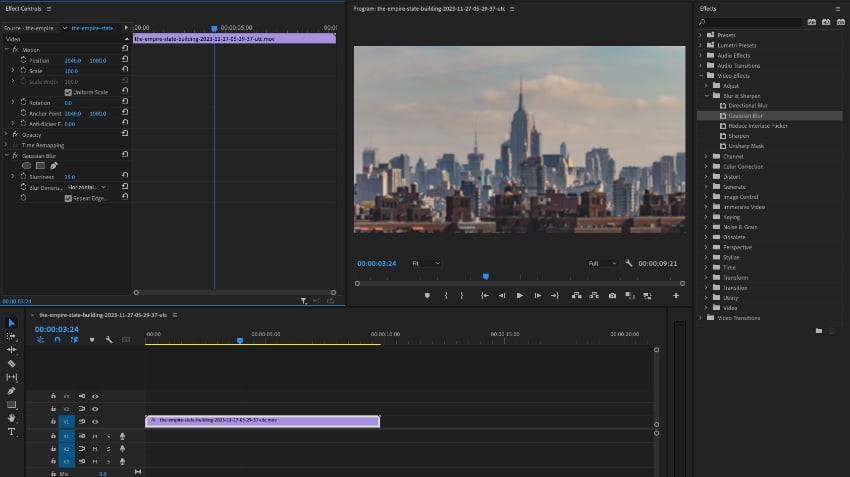The image size is (850, 477).
Task: Select the pen mask tool under Gaussian Blur
Action: click(54, 166)
